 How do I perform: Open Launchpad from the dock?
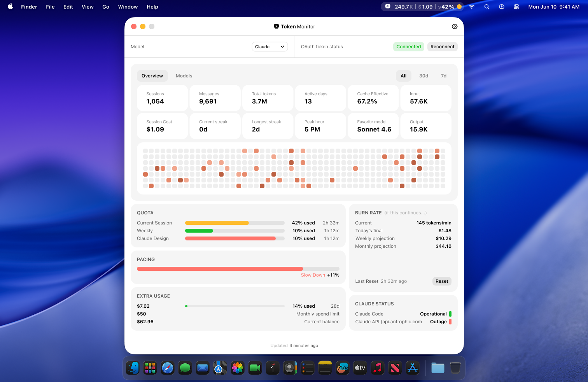coord(150,368)
